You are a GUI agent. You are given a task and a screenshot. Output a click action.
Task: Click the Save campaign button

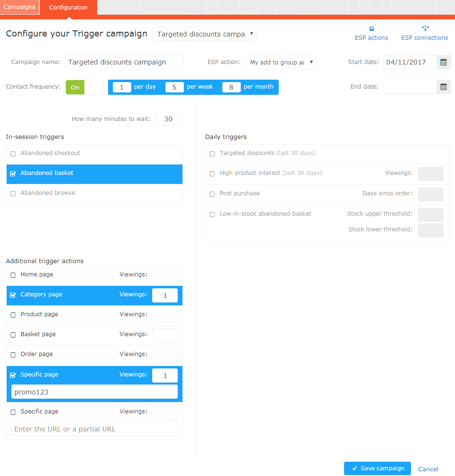[x=377, y=468]
